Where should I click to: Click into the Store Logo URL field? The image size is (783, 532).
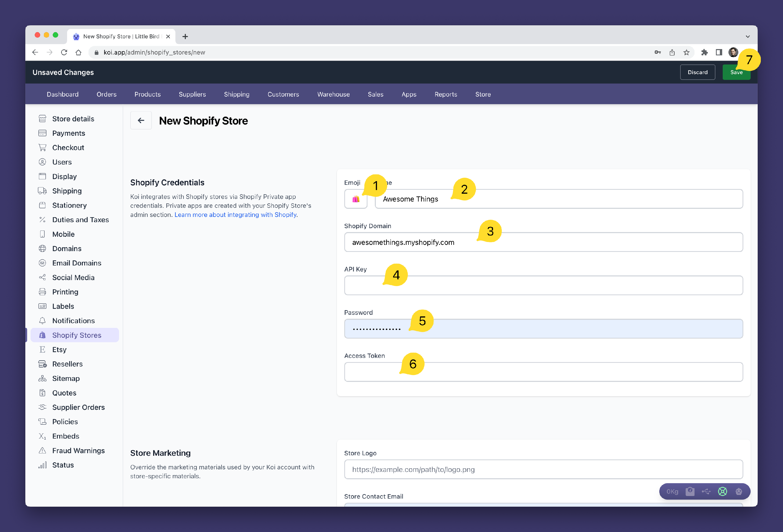[x=543, y=469]
